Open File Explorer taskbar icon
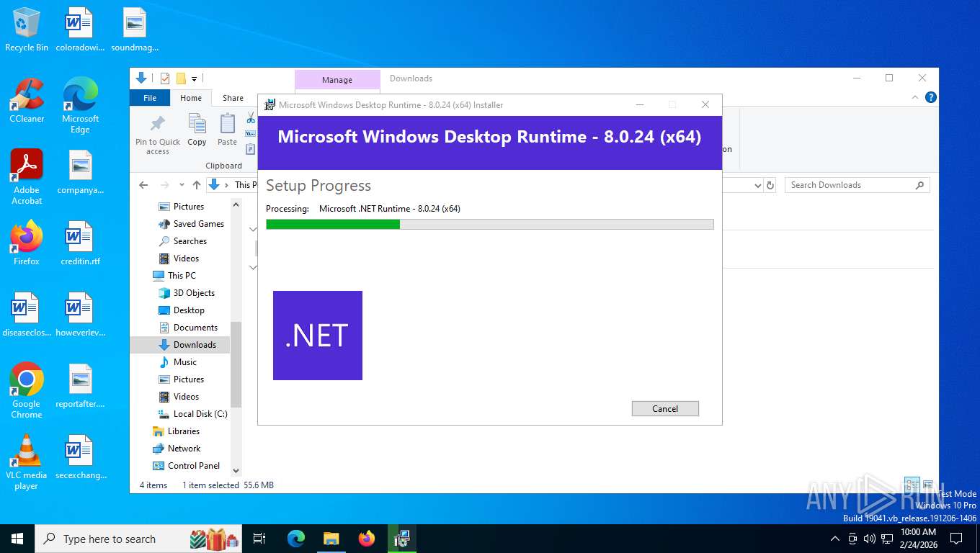This screenshot has height=553, width=980. pyautogui.click(x=331, y=539)
